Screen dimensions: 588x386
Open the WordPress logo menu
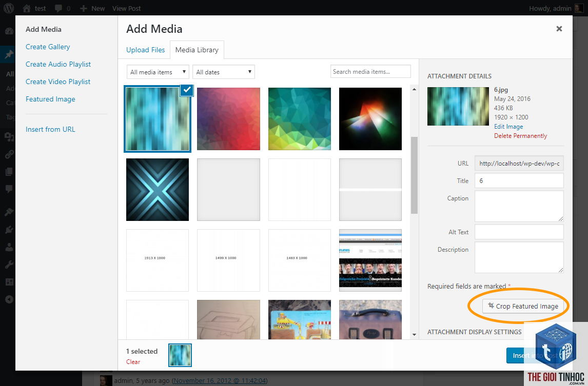tap(9, 8)
